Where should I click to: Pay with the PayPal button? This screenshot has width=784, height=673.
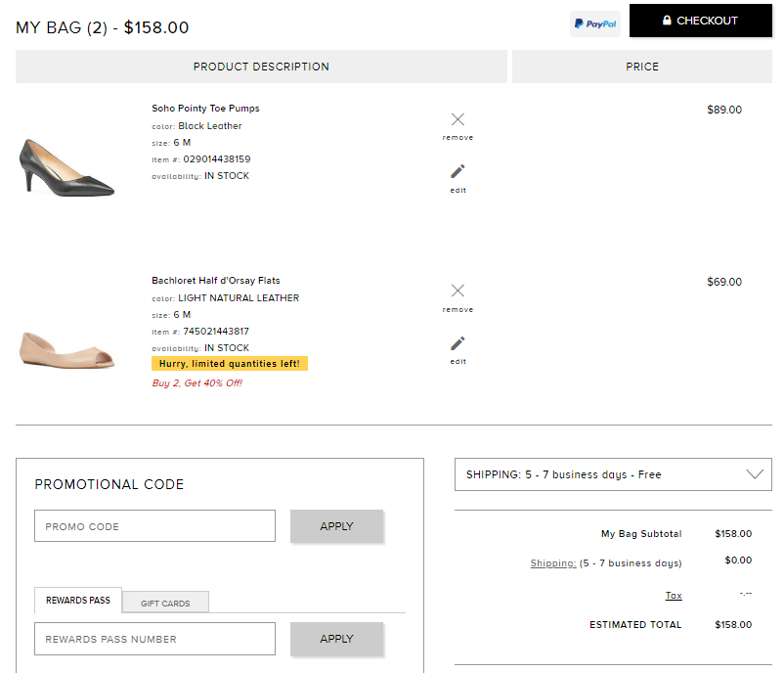pos(595,23)
